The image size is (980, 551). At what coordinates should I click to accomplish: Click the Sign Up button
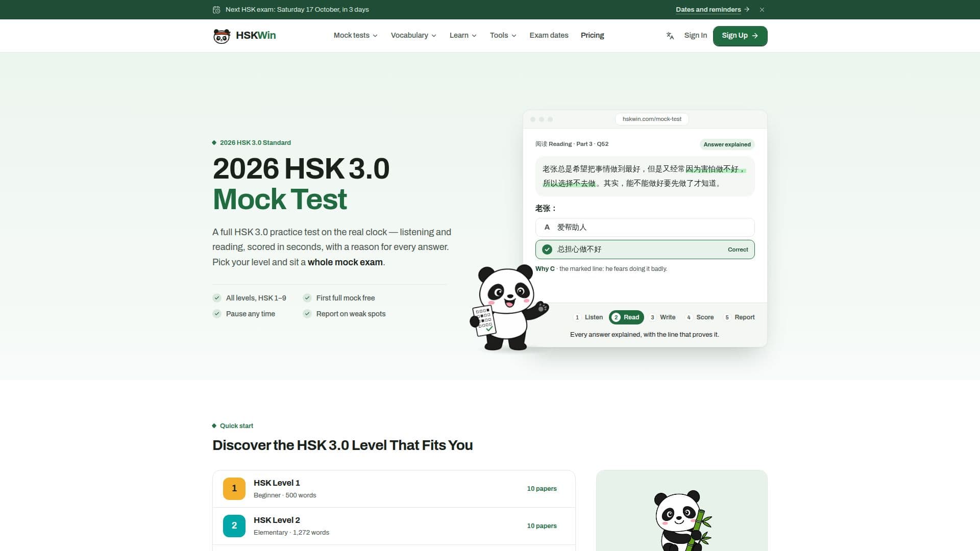click(740, 36)
